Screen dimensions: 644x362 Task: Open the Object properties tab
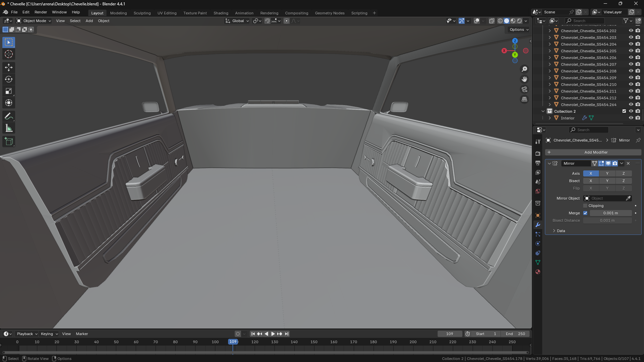click(x=538, y=215)
